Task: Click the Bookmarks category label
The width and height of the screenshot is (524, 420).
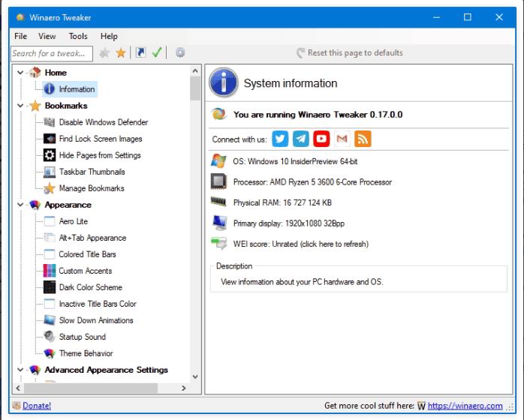Action: 66,106
